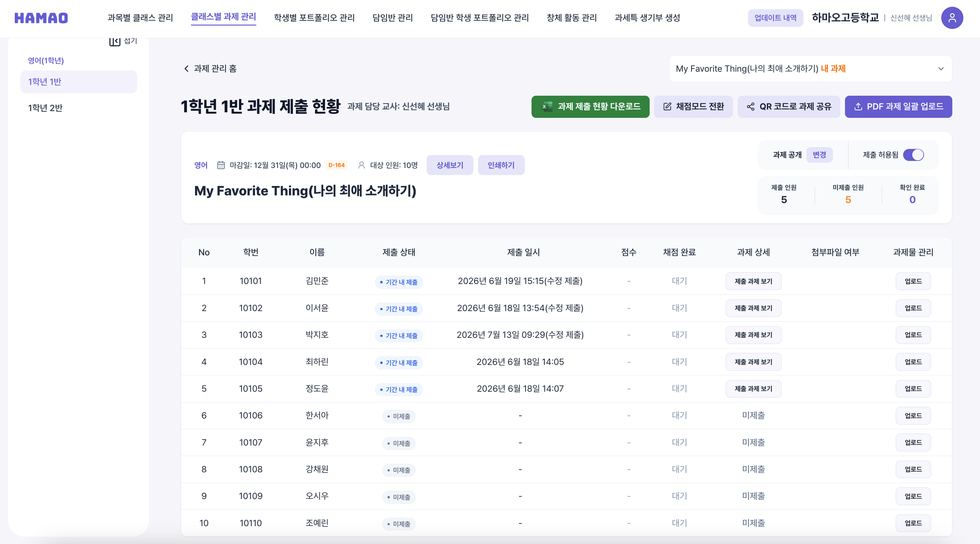Image resolution: width=980 pixels, height=544 pixels.
Task: Toggle the 제출 허용됨 switch
Action: point(914,155)
